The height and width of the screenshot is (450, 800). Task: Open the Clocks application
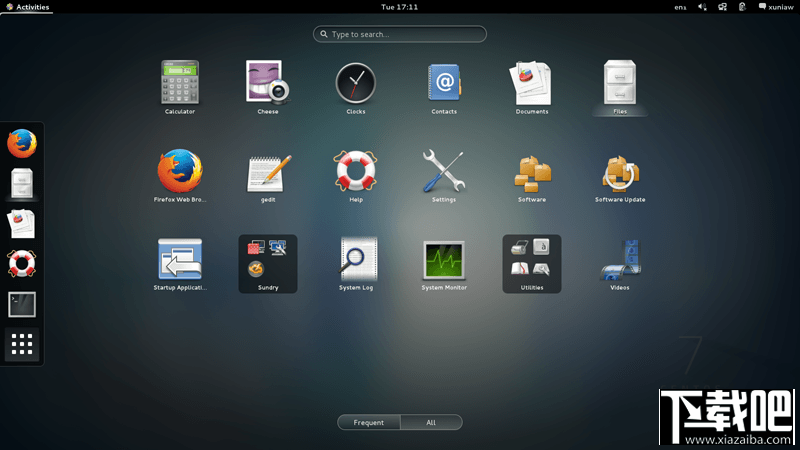(356, 87)
